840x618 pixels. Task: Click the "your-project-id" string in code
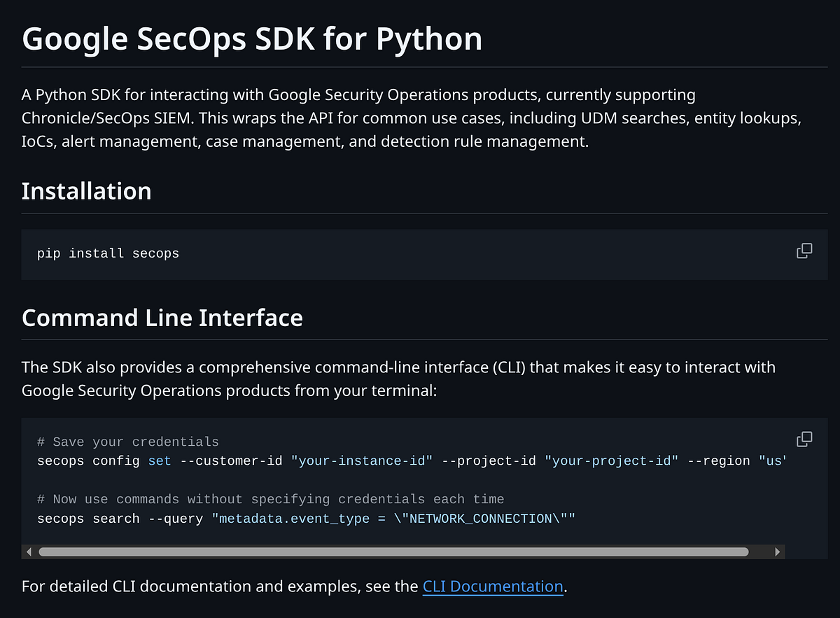pyautogui.click(x=612, y=461)
